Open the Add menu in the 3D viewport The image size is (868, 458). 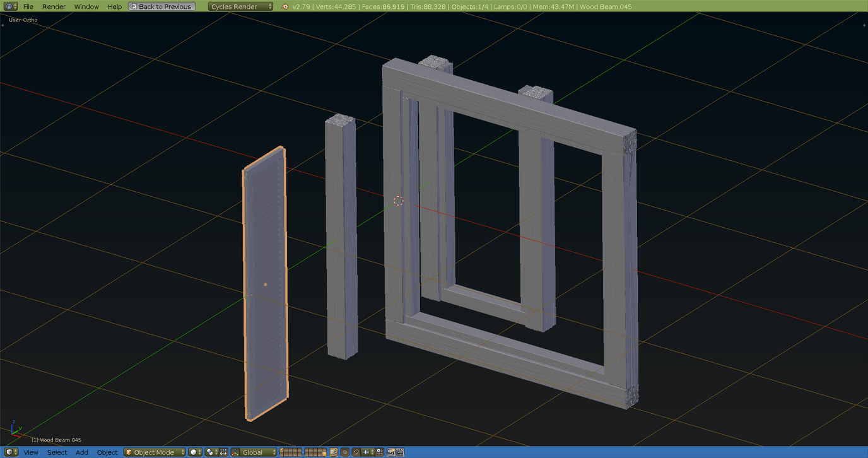(x=82, y=452)
